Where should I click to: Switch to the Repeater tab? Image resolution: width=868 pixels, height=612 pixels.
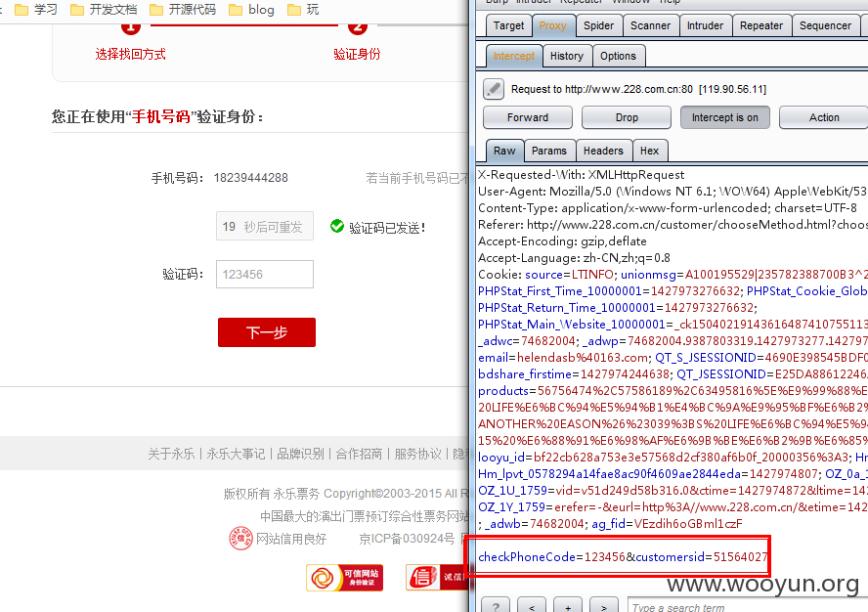pyautogui.click(x=761, y=26)
